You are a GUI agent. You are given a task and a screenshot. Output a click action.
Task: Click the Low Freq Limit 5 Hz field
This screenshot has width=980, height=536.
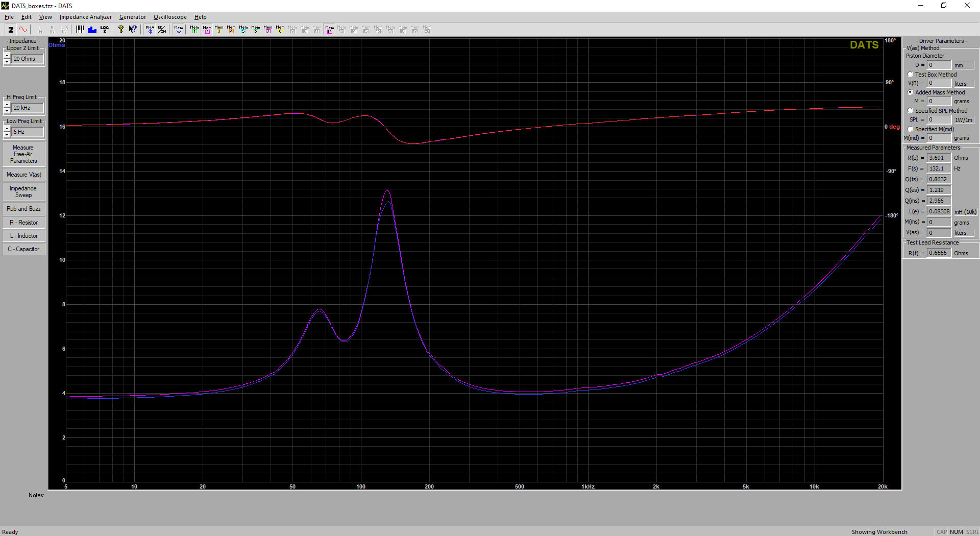pos(28,132)
